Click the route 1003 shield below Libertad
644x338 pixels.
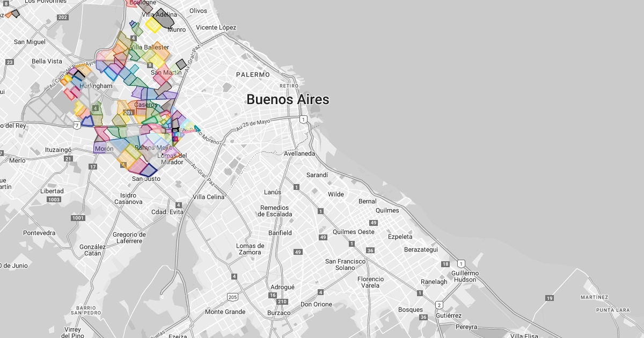(54, 200)
